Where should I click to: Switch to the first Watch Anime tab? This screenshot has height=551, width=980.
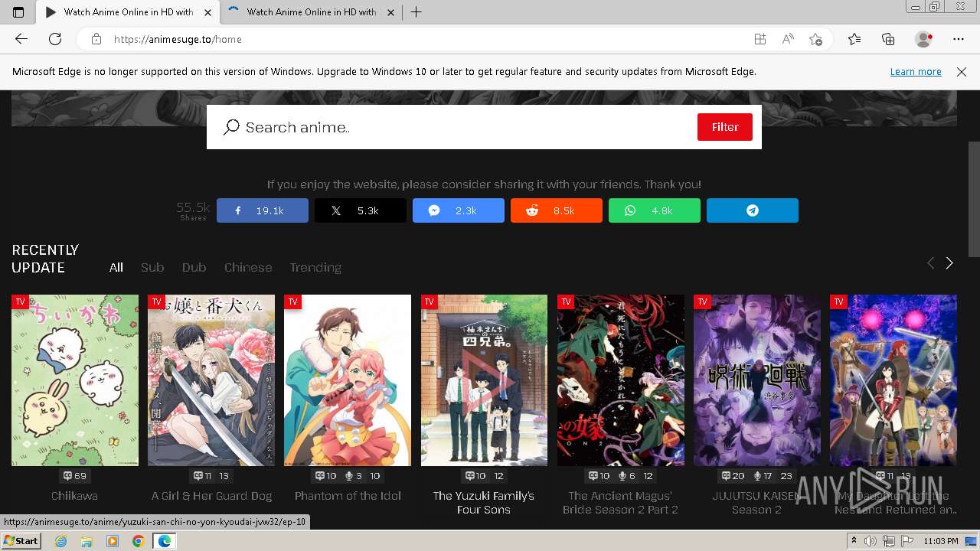click(127, 12)
